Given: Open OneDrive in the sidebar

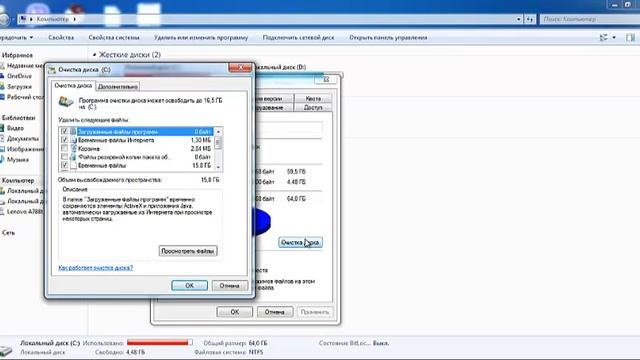Looking at the screenshot, I should [x=19, y=76].
